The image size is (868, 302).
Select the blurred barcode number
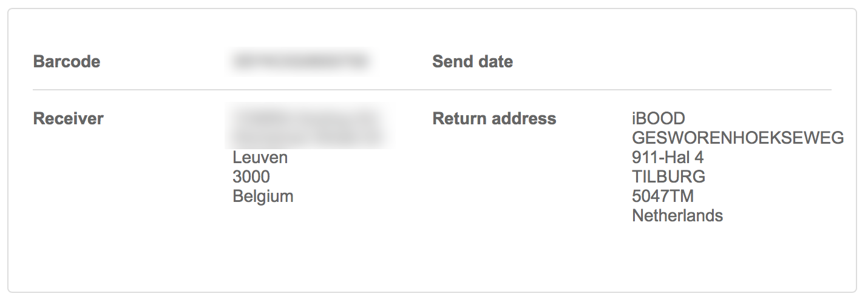(300, 61)
